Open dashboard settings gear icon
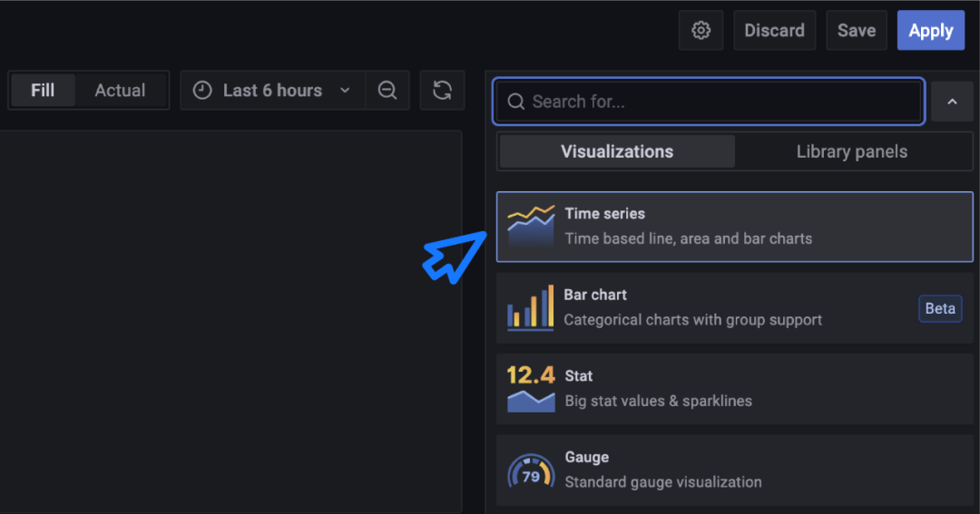Image resolution: width=980 pixels, height=514 pixels. pyautogui.click(x=701, y=30)
